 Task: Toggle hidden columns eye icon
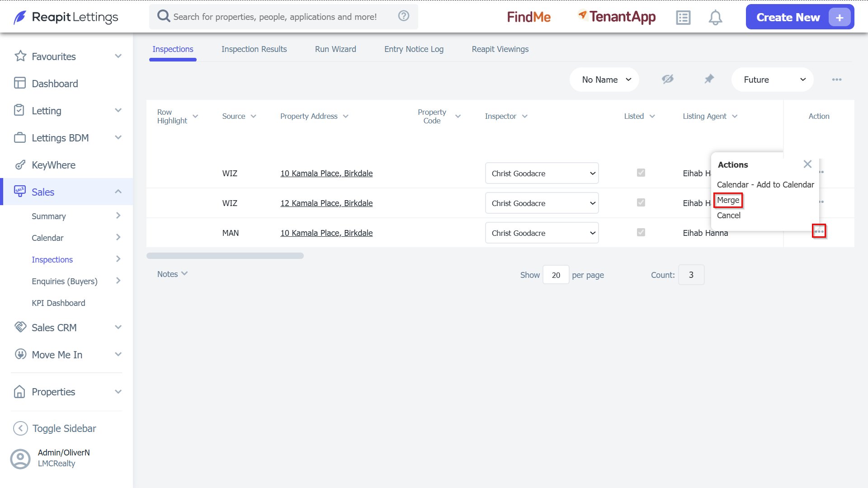(667, 79)
